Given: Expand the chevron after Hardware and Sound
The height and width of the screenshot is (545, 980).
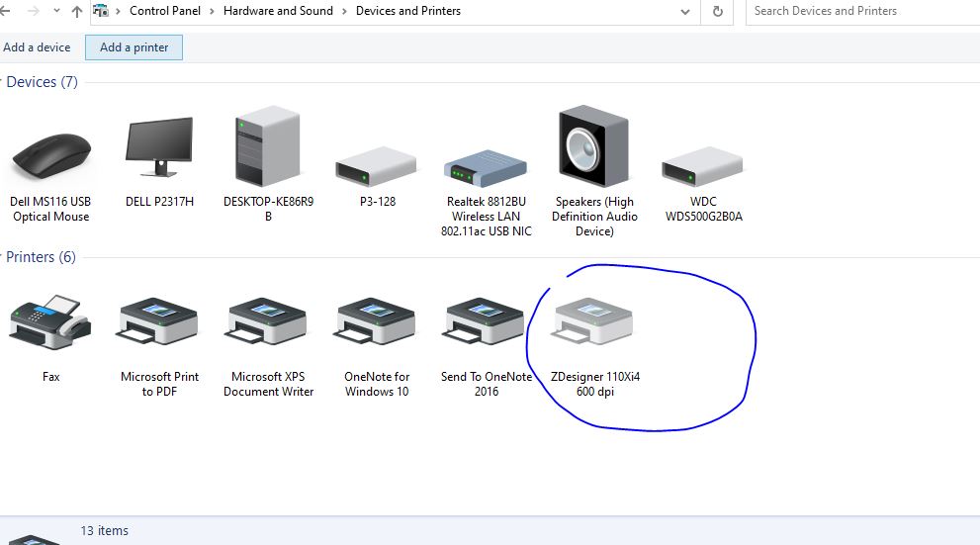Looking at the screenshot, I should pyautogui.click(x=344, y=11).
